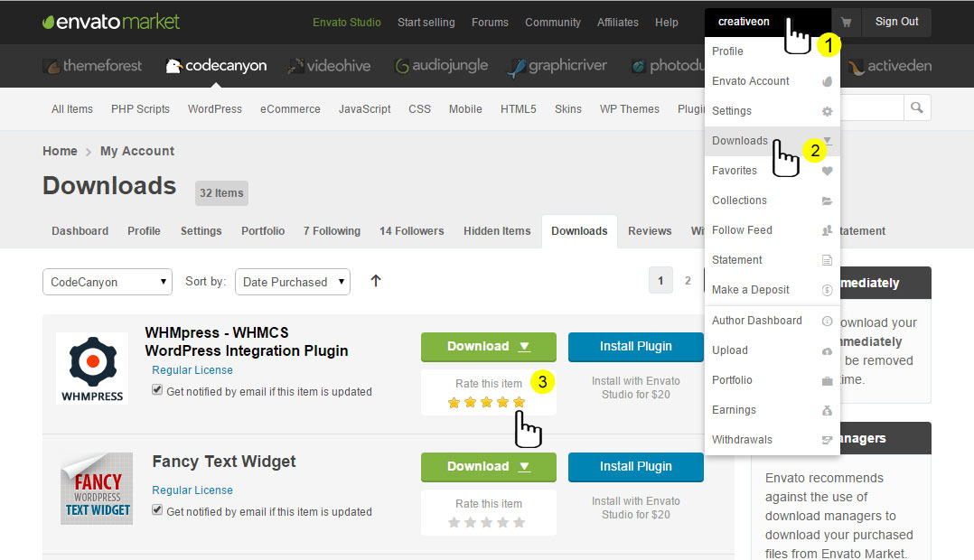
Task: Open the Fancy Text Widget thumbnail
Action: [97, 489]
